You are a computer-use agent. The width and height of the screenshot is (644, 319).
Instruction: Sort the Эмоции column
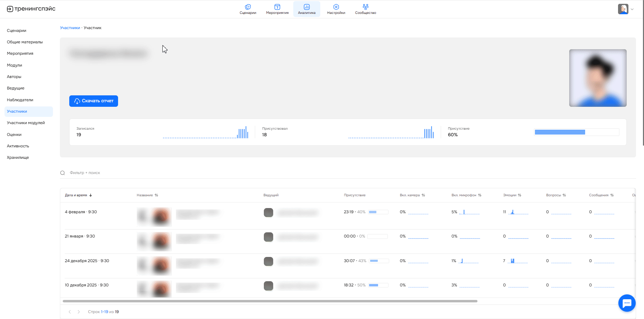(x=520, y=195)
